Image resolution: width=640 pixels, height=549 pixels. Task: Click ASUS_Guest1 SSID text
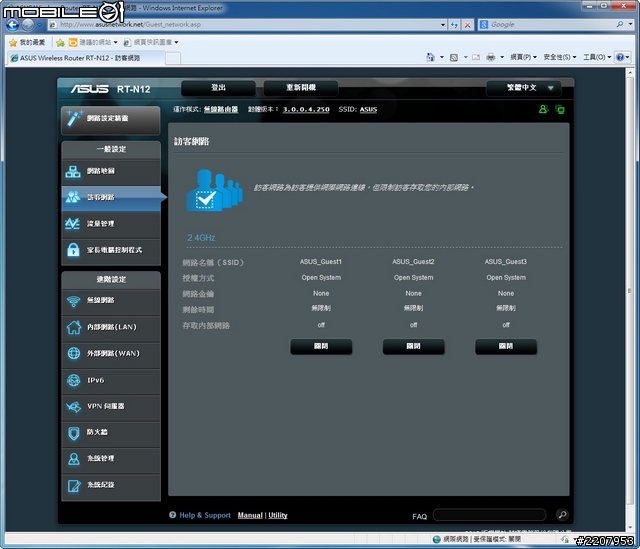(321, 262)
